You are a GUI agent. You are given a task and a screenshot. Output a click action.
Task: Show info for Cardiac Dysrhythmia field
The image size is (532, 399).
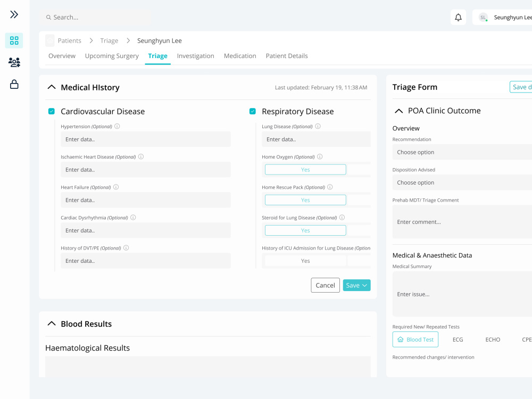(x=133, y=218)
